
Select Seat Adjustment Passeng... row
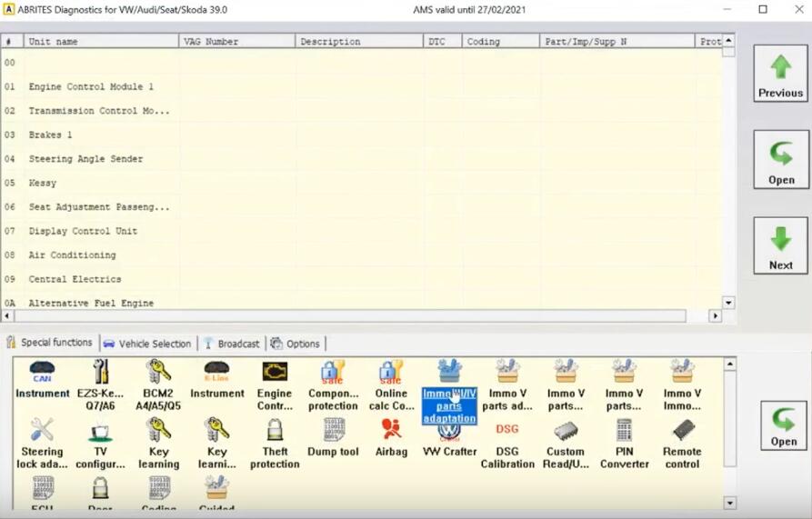coord(361,207)
